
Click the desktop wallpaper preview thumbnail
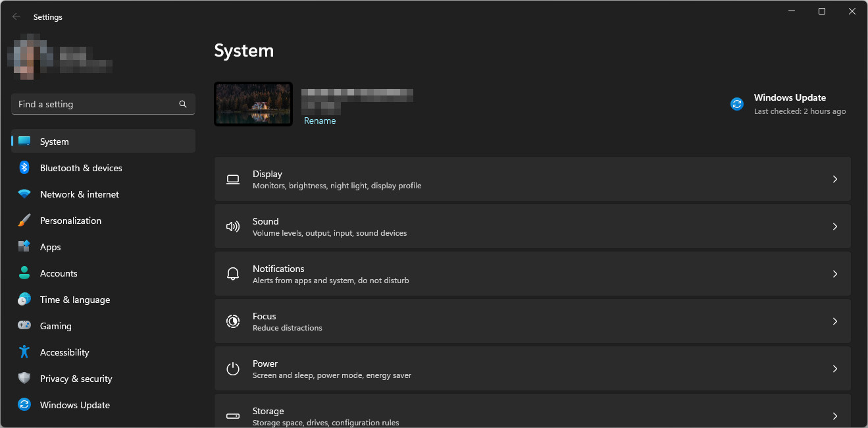[x=253, y=104]
